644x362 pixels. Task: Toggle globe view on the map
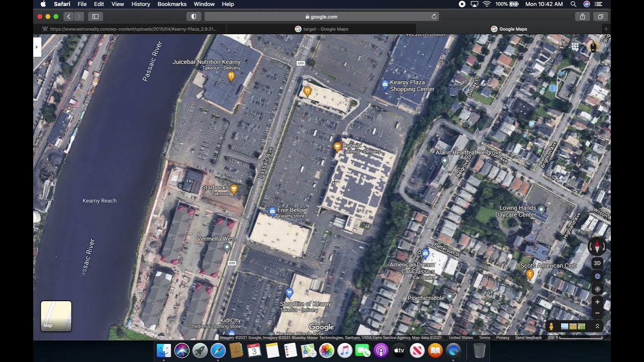tap(597, 276)
